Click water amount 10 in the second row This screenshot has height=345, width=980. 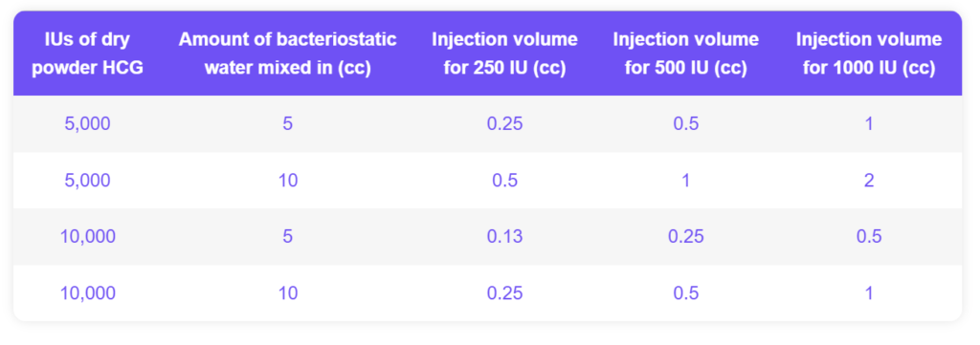(287, 181)
